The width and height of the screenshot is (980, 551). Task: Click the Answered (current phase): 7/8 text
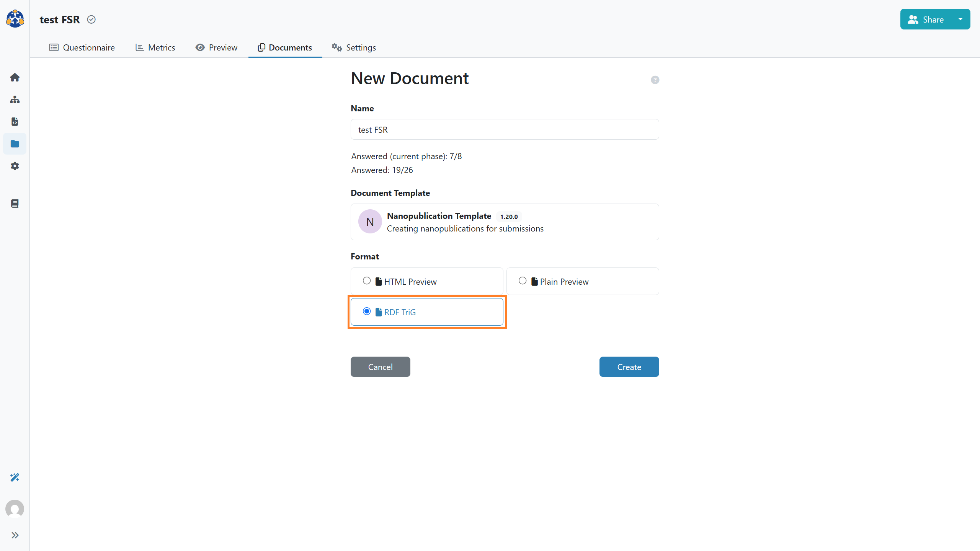[407, 156]
